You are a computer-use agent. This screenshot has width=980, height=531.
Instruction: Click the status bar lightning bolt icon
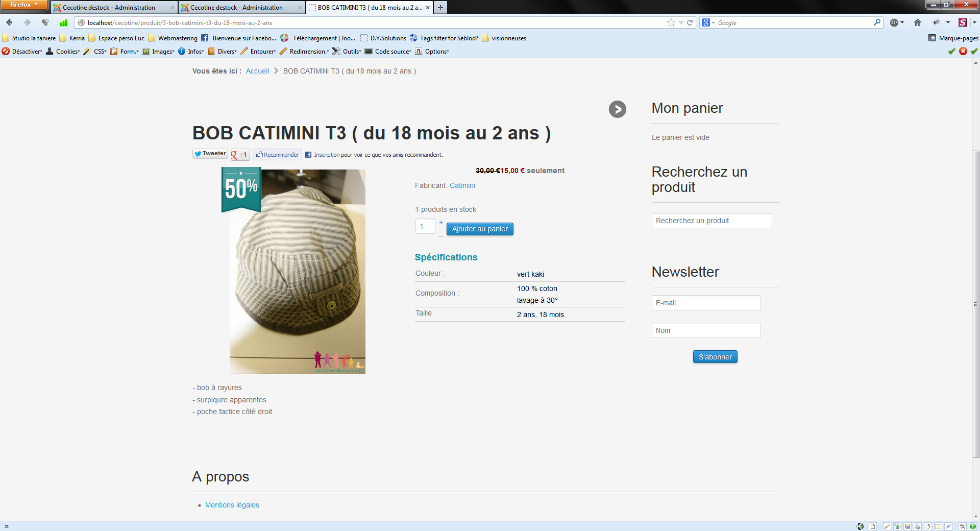tap(948, 526)
